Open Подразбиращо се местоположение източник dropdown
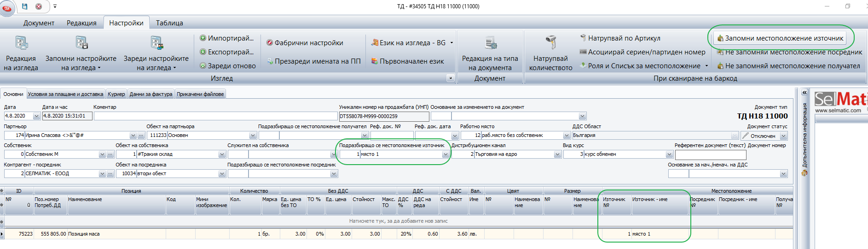The image size is (868, 249). tap(446, 154)
